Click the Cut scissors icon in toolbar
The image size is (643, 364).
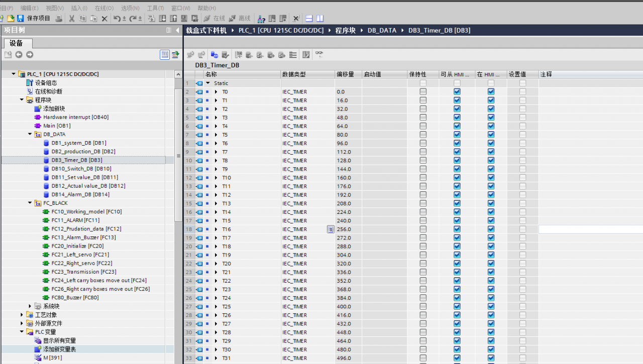point(72,19)
